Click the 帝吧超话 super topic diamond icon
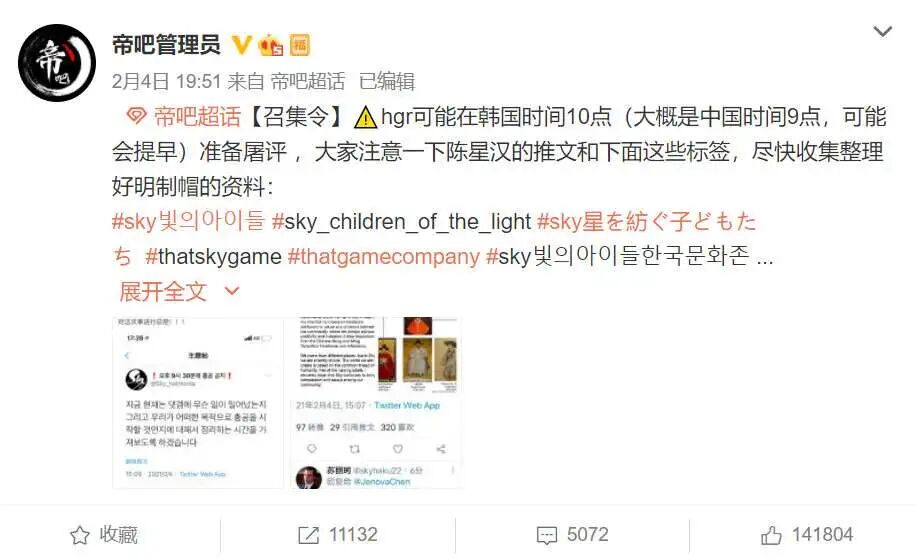916x560 pixels. [136, 116]
